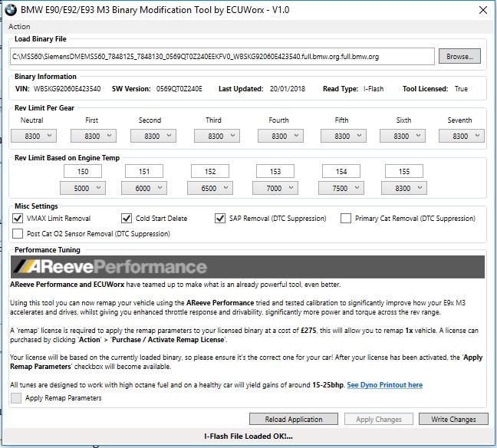Click the Read Type value I-Flash
Image resolution: width=497 pixels, height=448 pixels.
point(374,89)
